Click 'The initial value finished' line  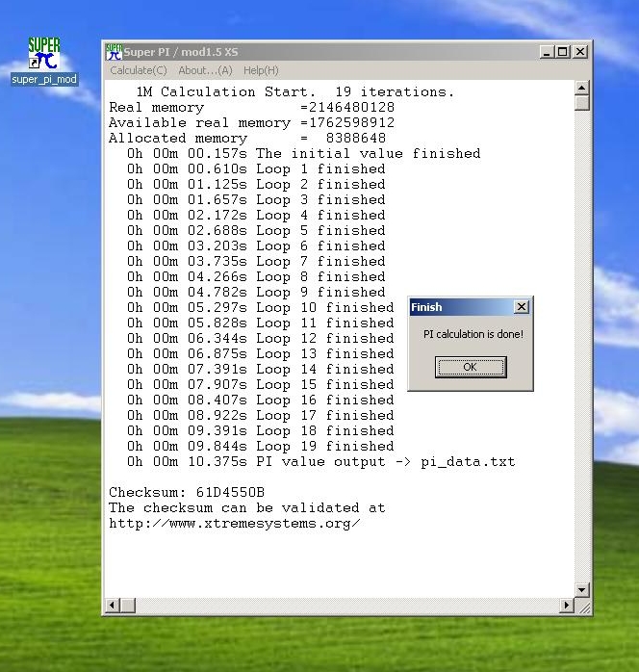coord(304,154)
